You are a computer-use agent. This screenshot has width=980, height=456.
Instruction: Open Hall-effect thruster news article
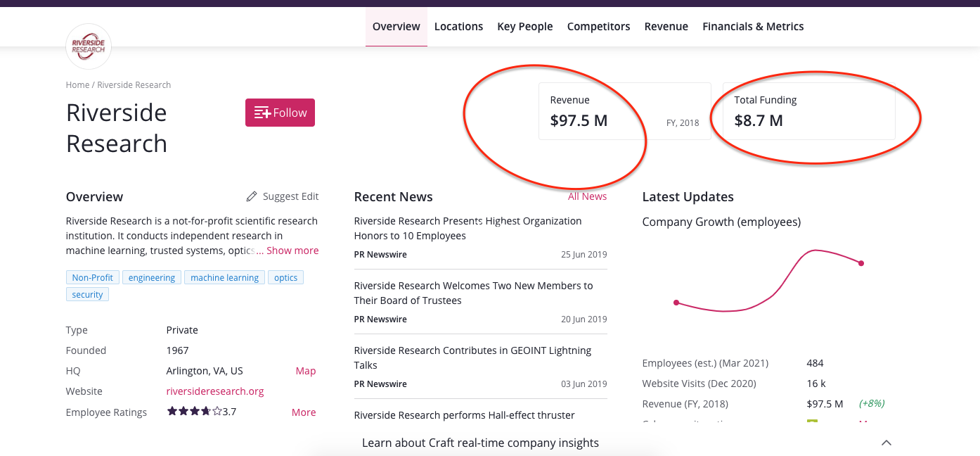coord(465,415)
